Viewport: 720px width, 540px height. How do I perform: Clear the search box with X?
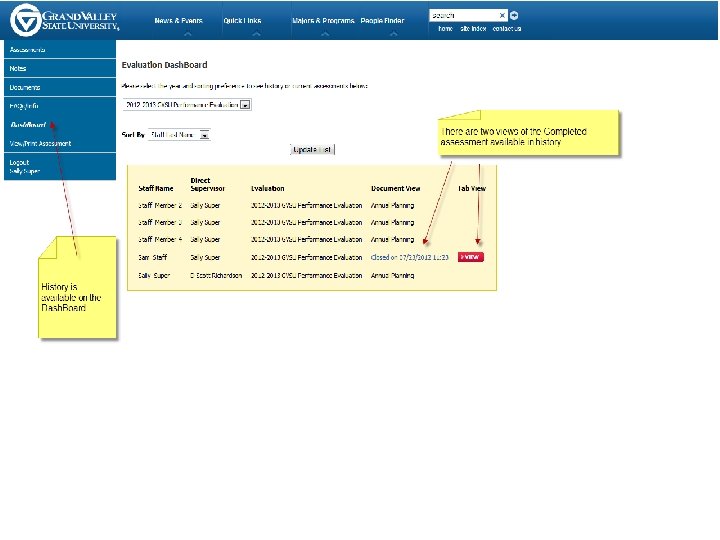point(502,16)
